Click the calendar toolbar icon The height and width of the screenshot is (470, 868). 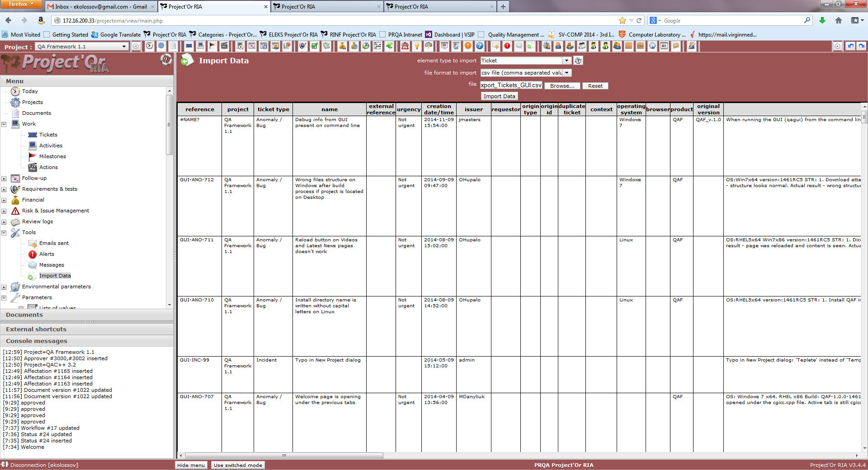tap(664, 46)
